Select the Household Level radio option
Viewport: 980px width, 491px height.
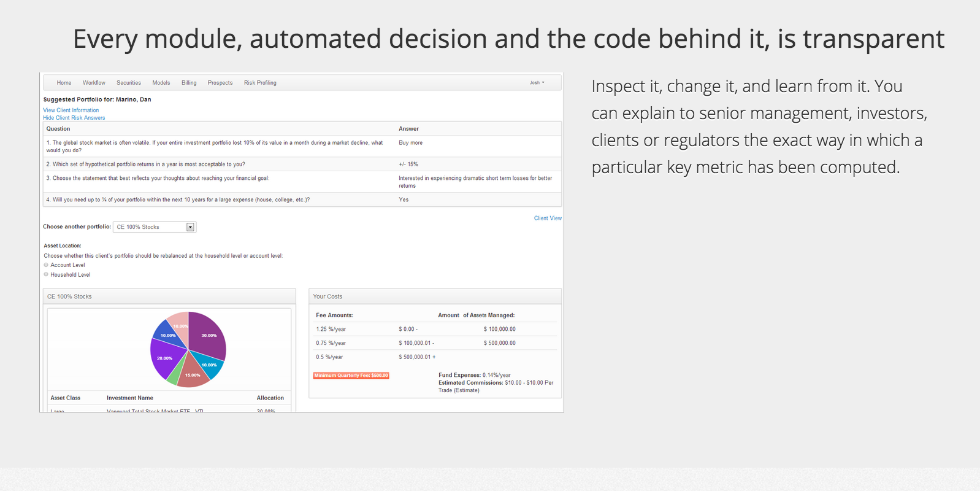click(x=46, y=275)
